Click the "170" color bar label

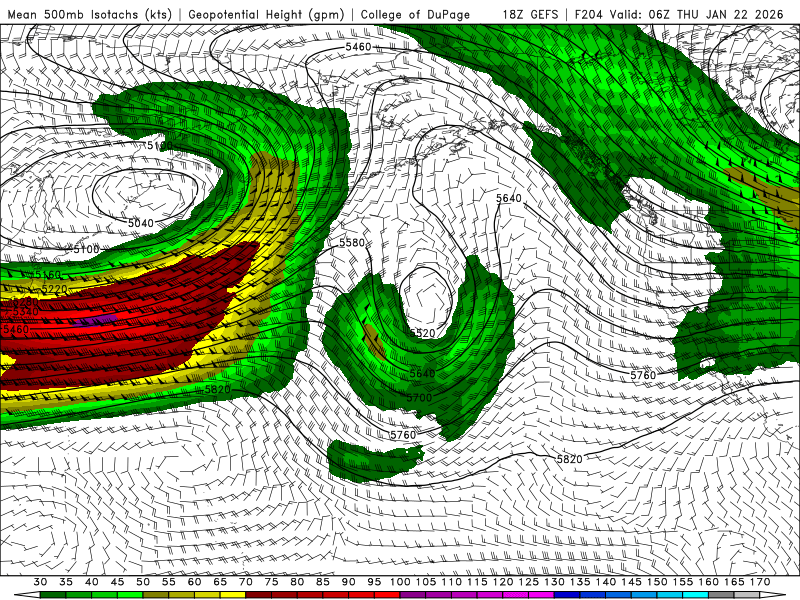[x=760, y=582]
